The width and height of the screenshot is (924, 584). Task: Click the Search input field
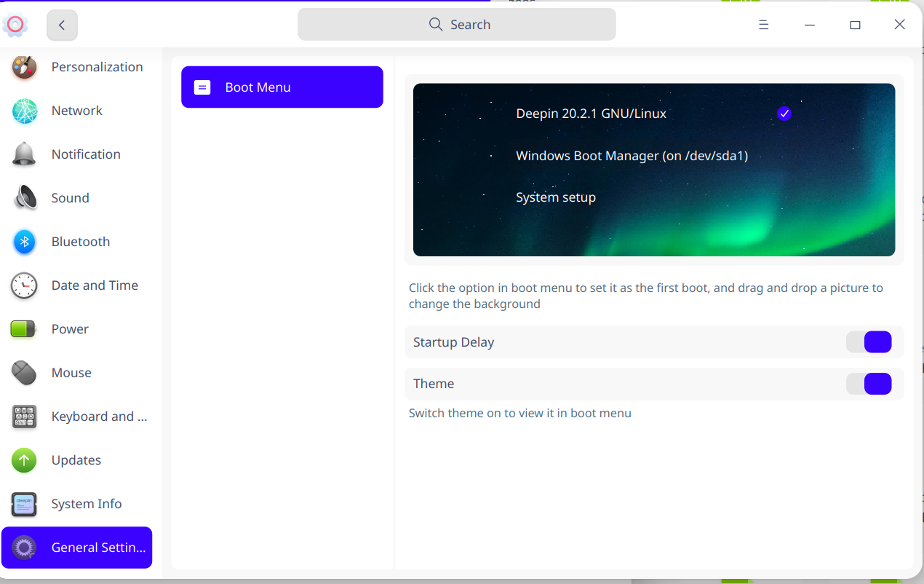coord(457,25)
